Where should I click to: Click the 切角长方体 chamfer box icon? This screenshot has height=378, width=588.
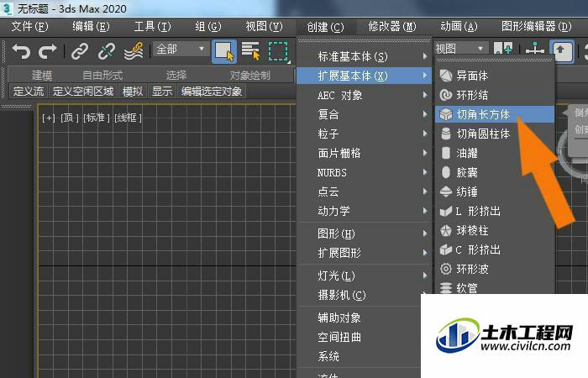tap(446, 114)
